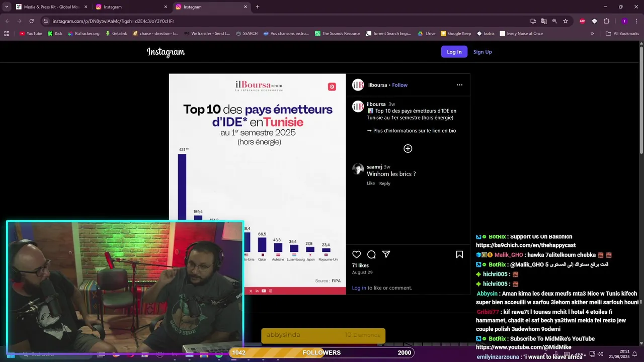Click the followers goal progress bar
Viewport: 644px width, 362px height.
[321, 352]
